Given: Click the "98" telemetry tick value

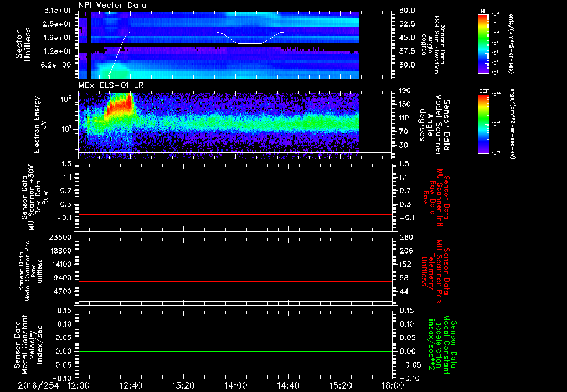Looking at the screenshot, I should click(404, 278).
